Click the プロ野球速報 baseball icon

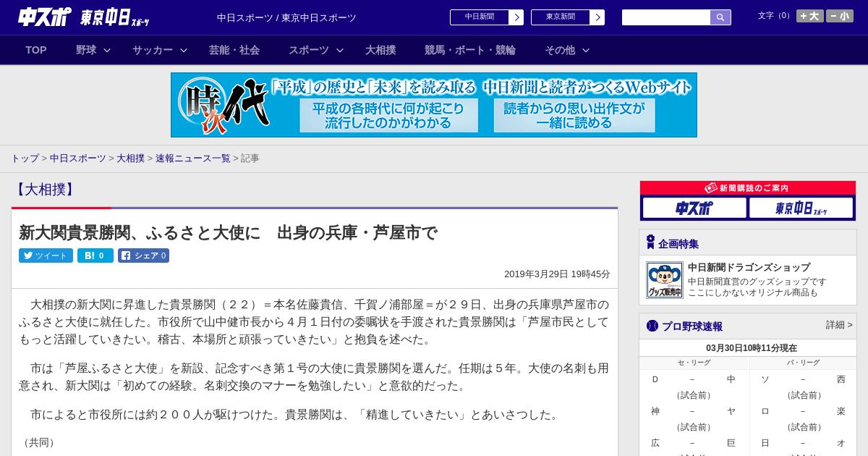click(652, 326)
